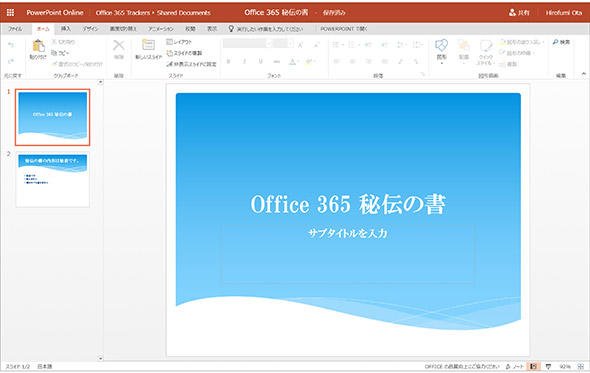Open the Office 365 Trackers breadcrumb link

(123, 12)
